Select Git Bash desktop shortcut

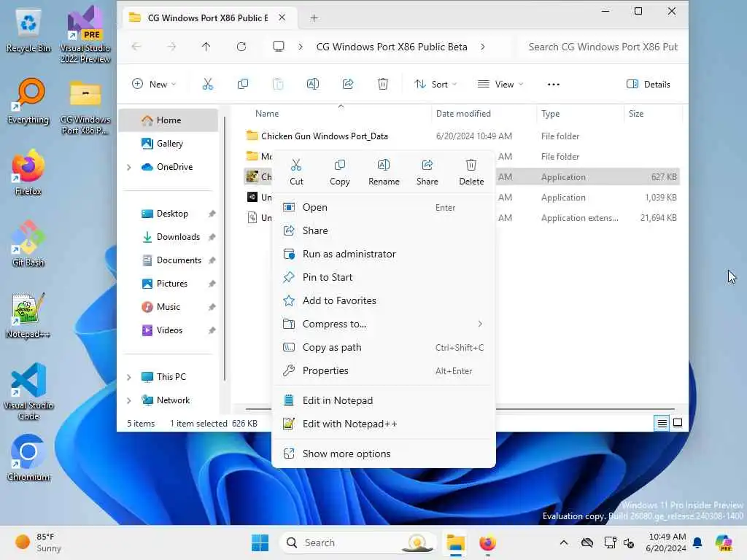[x=28, y=244]
